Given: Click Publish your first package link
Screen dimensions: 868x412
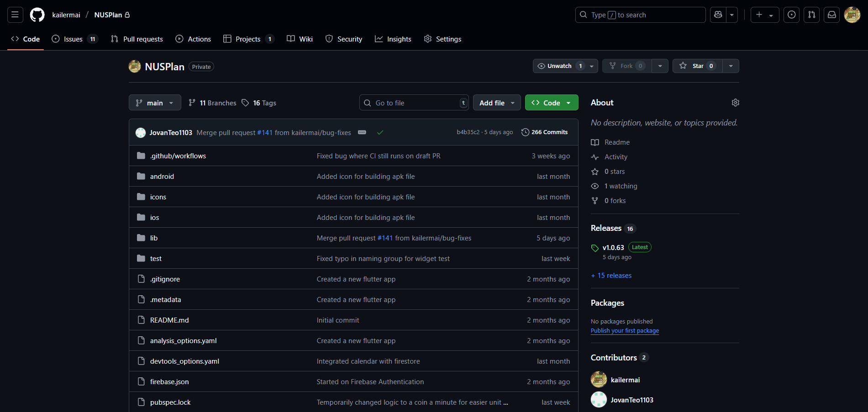Looking at the screenshot, I should click(625, 331).
